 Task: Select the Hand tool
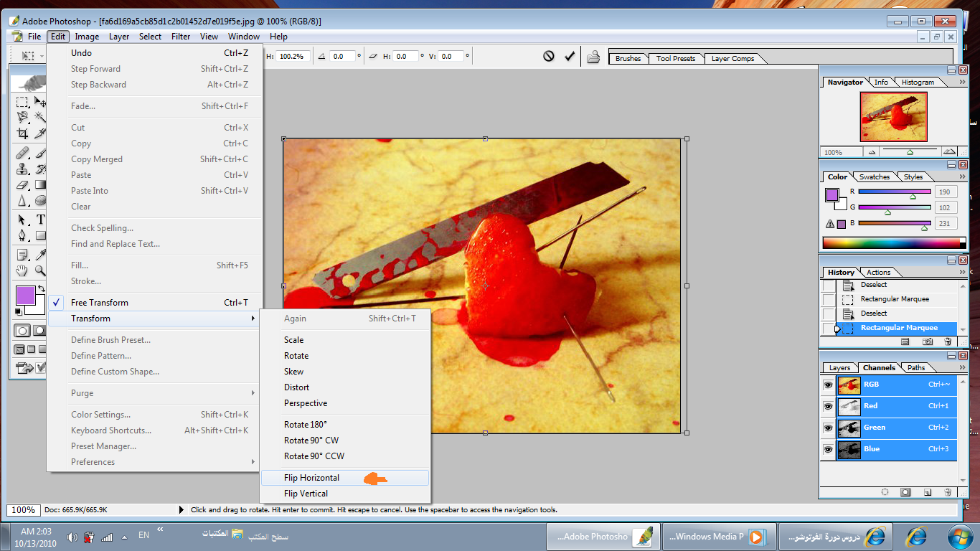click(x=22, y=270)
